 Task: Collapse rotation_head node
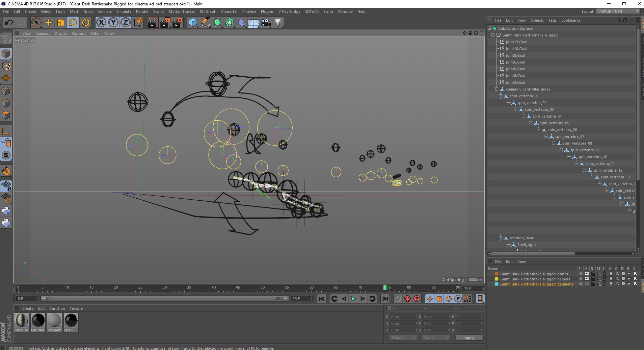[501, 238]
